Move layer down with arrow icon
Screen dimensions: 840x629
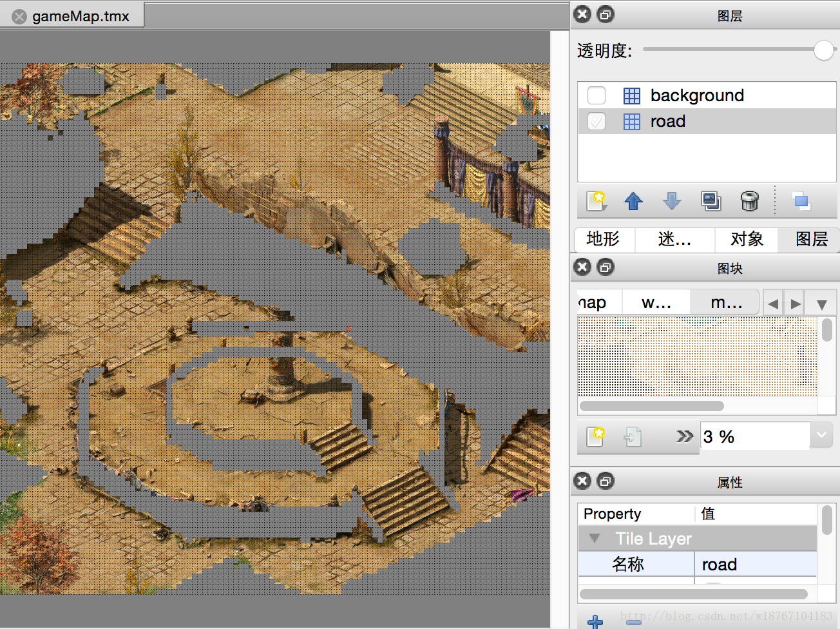672,201
